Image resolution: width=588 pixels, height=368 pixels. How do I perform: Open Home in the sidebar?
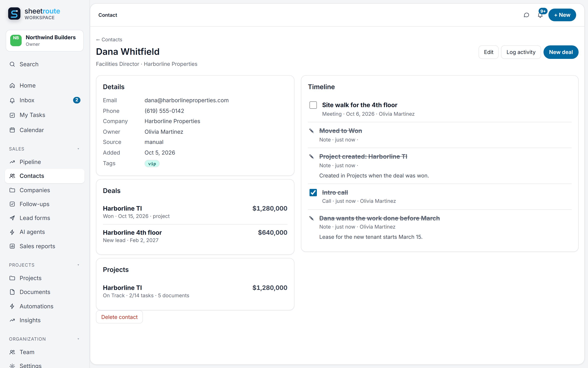pos(45,85)
